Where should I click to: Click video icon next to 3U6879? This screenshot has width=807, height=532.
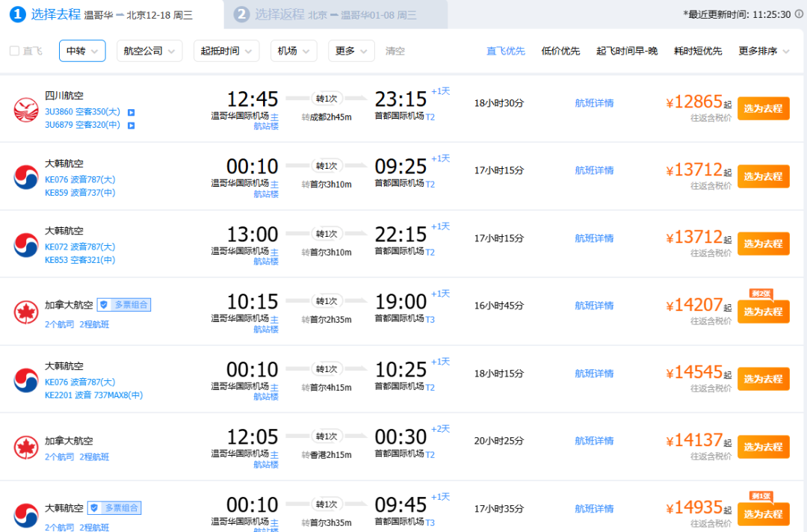pos(132,126)
